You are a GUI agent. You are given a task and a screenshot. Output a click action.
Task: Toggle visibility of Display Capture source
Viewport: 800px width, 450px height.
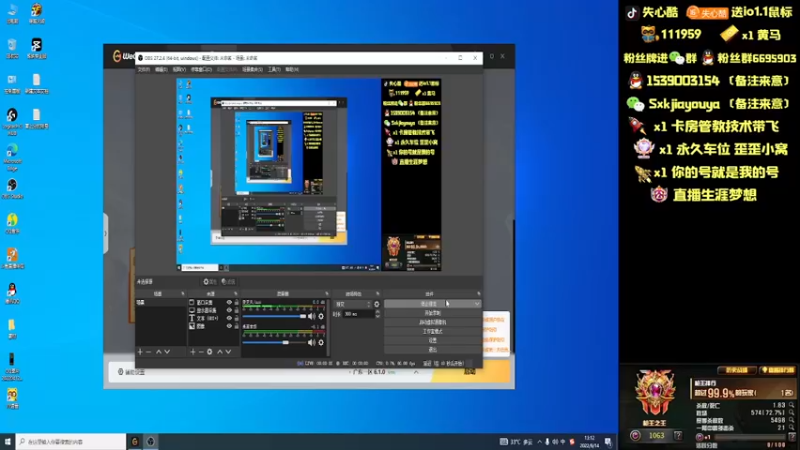pyautogui.click(x=229, y=310)
